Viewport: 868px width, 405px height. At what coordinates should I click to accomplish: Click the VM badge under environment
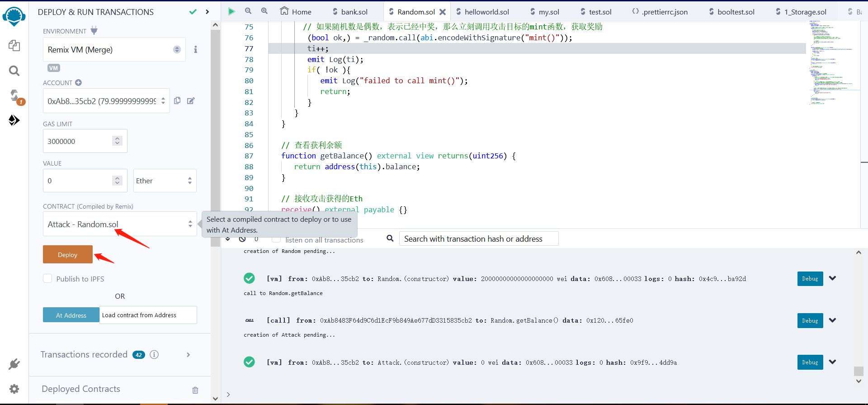(54, 68)
